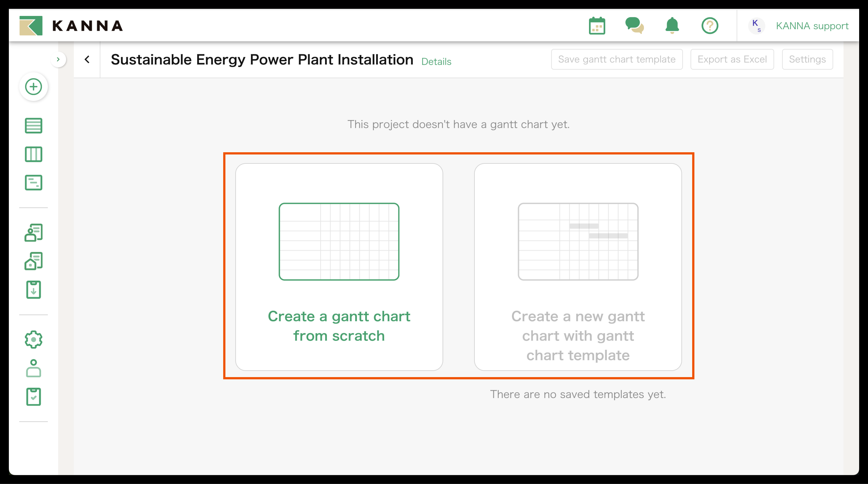Open the report view icon in the sidebar

33,183
